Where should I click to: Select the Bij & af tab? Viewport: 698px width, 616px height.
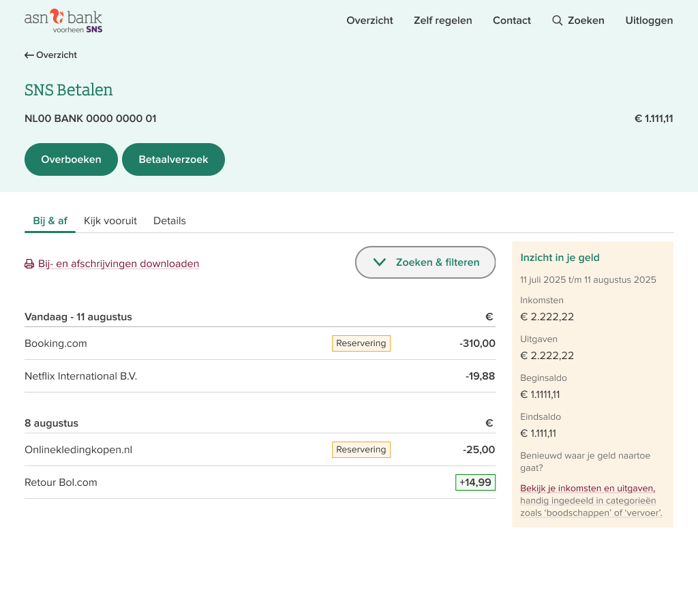tap(50, 221)
